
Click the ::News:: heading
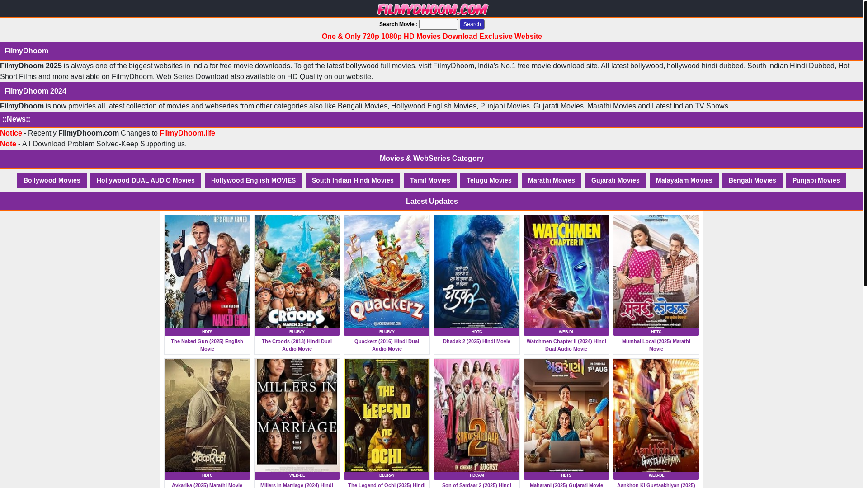click(16, 119)
